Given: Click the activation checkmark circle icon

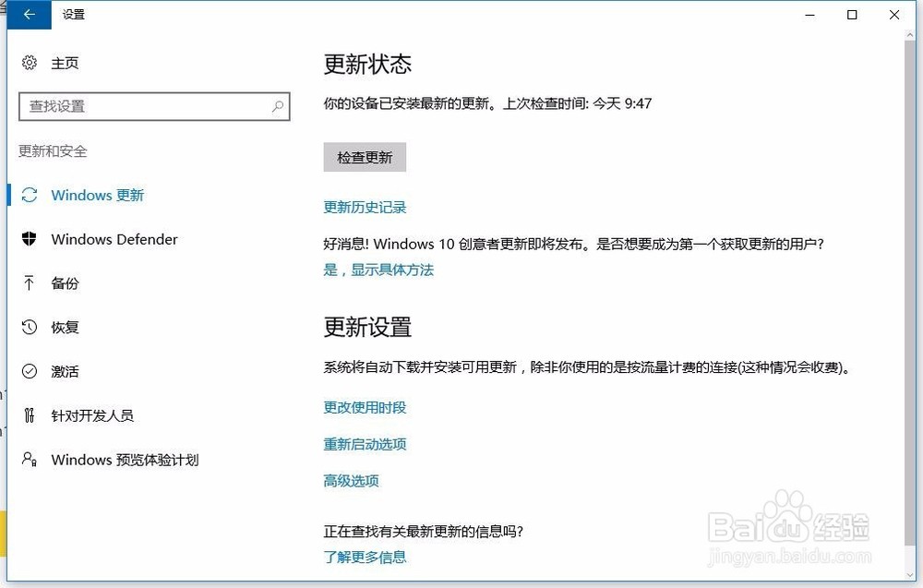Looking at the screenshot, I should [29, 371].
